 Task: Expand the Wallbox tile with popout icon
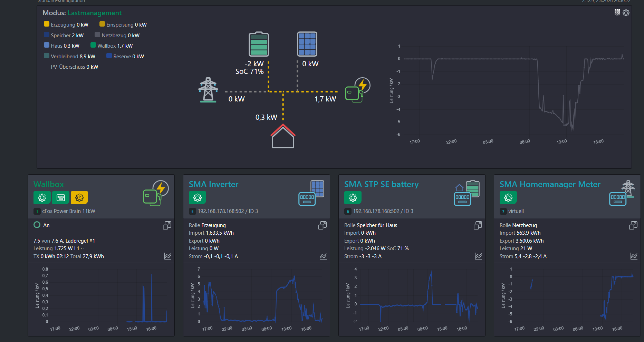[167, 225]
